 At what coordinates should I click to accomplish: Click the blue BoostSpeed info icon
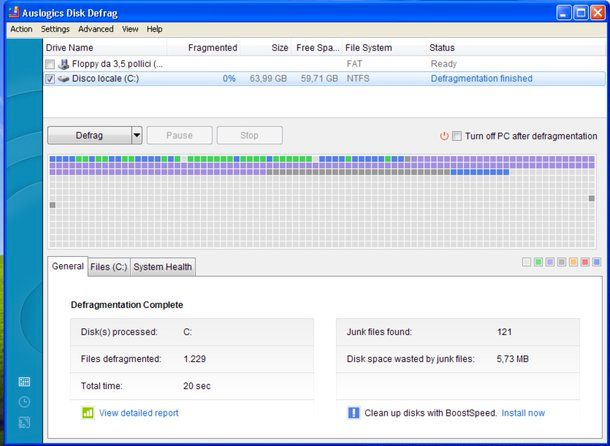(x=353, y=413)
